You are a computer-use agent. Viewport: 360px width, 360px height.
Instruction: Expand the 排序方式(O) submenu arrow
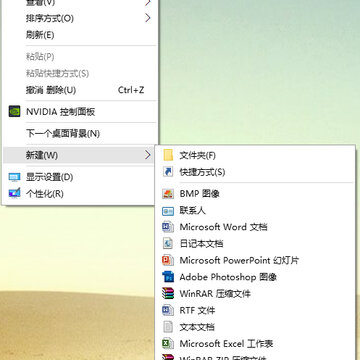click(148, 18)
